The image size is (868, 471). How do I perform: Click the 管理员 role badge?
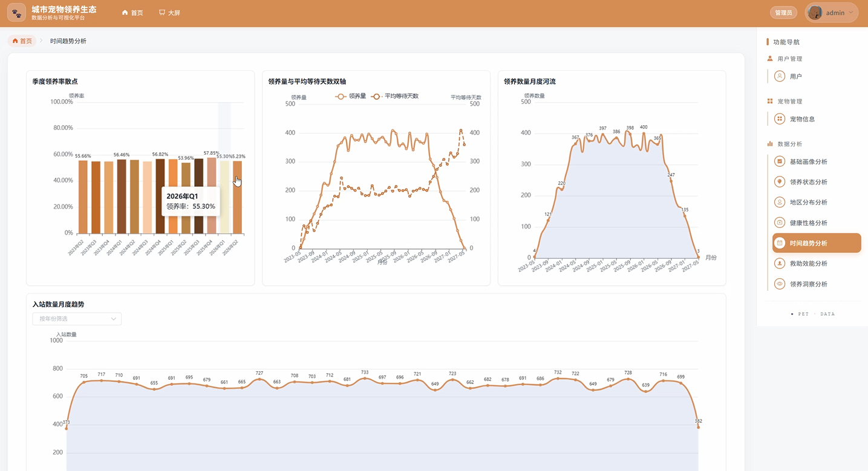pyautogui.click(x=783, y=13)
